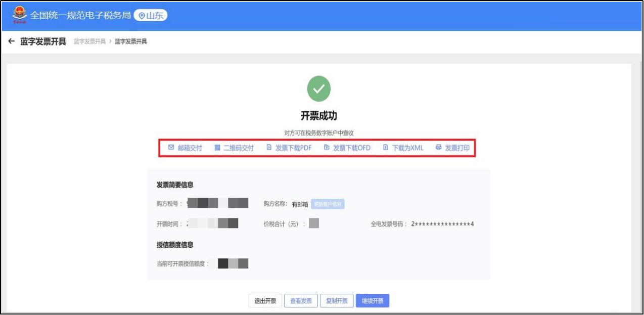Go back using the left arrow icon
The image size is (644, 315).
click(11, 41)
